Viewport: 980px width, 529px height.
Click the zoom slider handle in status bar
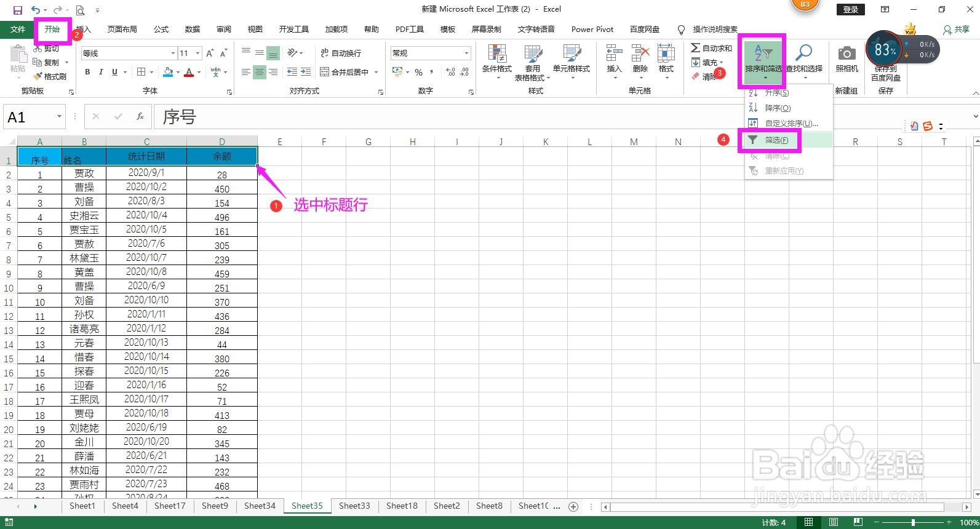coord(913,522)
